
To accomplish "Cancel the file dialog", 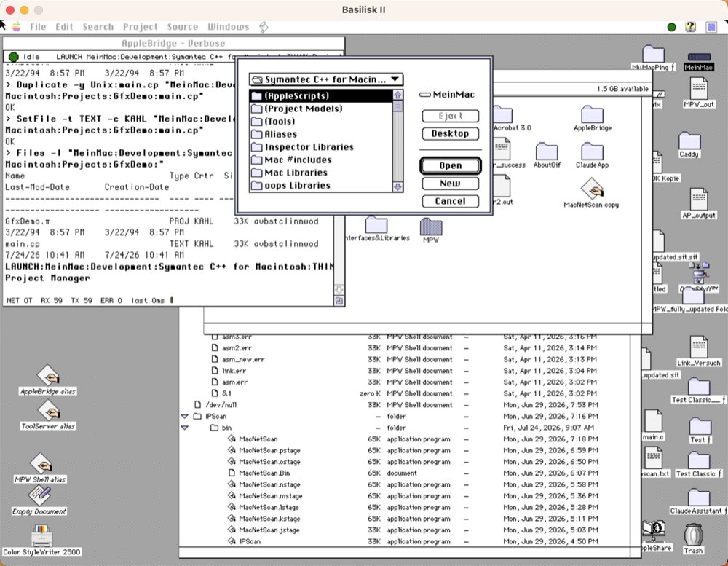I will click(451, 201).
